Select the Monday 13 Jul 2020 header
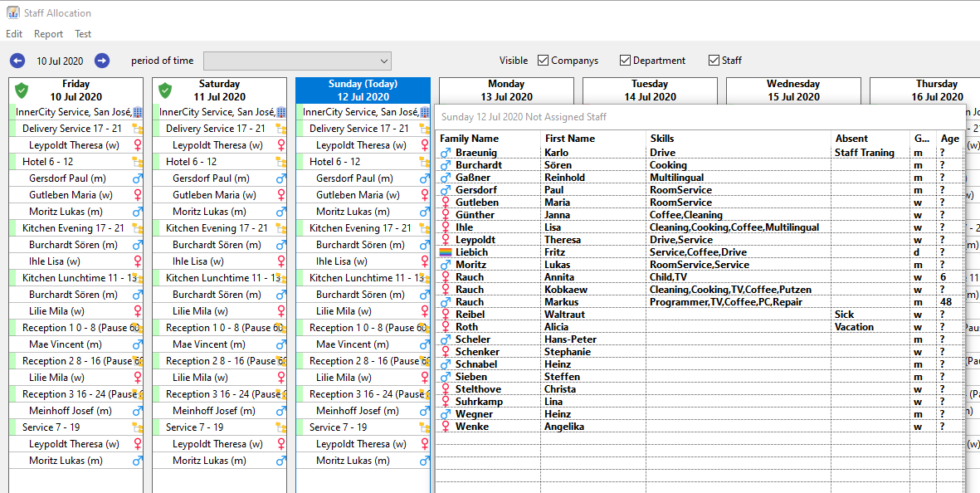 [x=506, y=90]
